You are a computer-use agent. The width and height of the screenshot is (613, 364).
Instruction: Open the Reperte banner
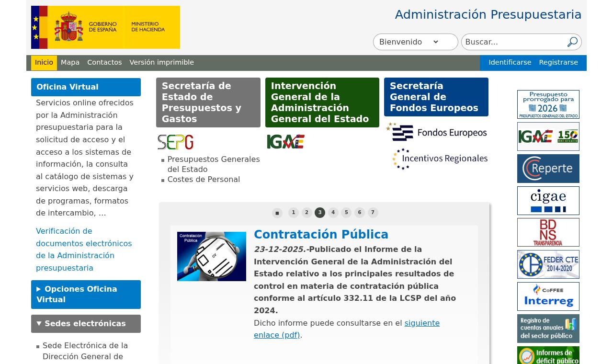pos(548,169)
